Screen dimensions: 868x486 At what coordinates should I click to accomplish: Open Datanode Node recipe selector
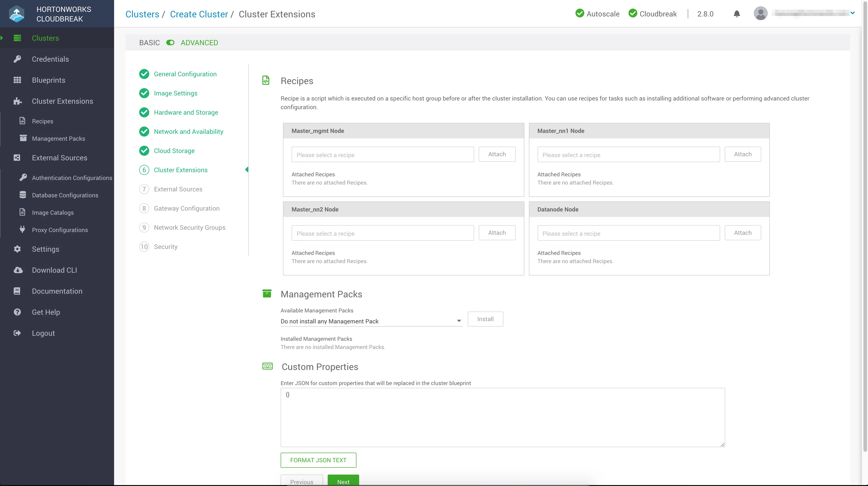[x=628, y=233]
